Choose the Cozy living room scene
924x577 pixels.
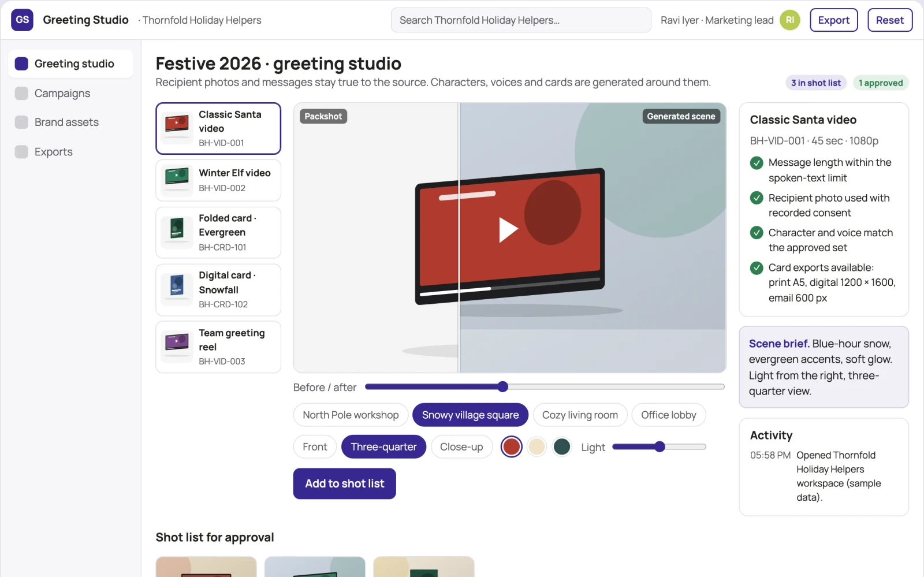pos(580,415)
